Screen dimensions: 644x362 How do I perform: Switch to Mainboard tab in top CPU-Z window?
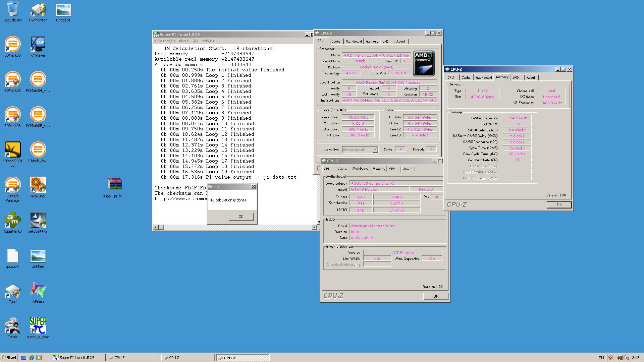tap(354, 41)
